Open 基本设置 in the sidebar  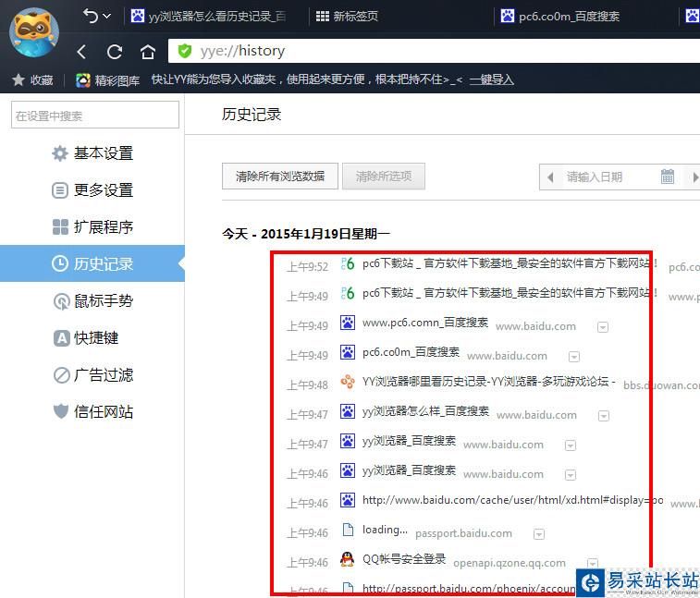(x=92, y=153)
